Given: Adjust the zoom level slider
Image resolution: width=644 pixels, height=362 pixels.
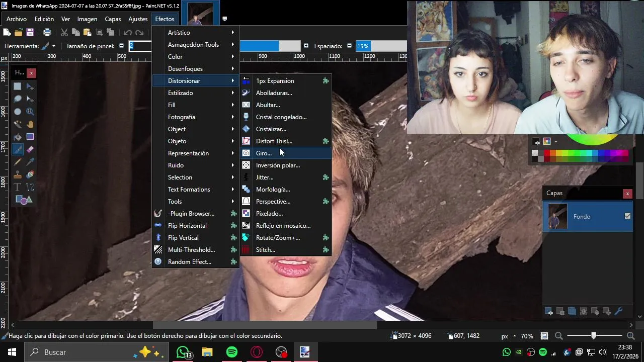Looking at the screenshot, I should point(594,336).
